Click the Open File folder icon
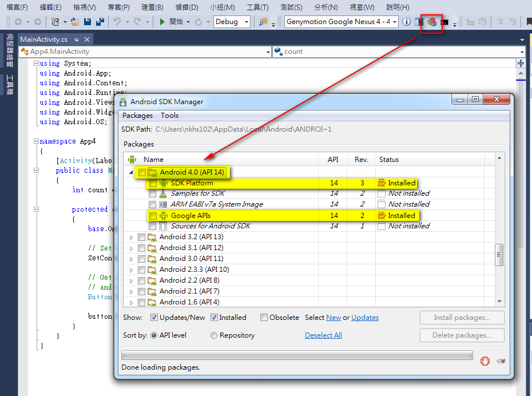532x396 pixels. pos(74,22)
